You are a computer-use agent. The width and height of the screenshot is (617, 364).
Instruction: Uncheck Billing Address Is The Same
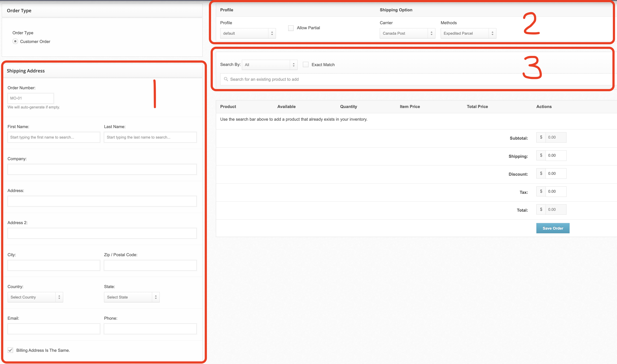coord(10,350)
